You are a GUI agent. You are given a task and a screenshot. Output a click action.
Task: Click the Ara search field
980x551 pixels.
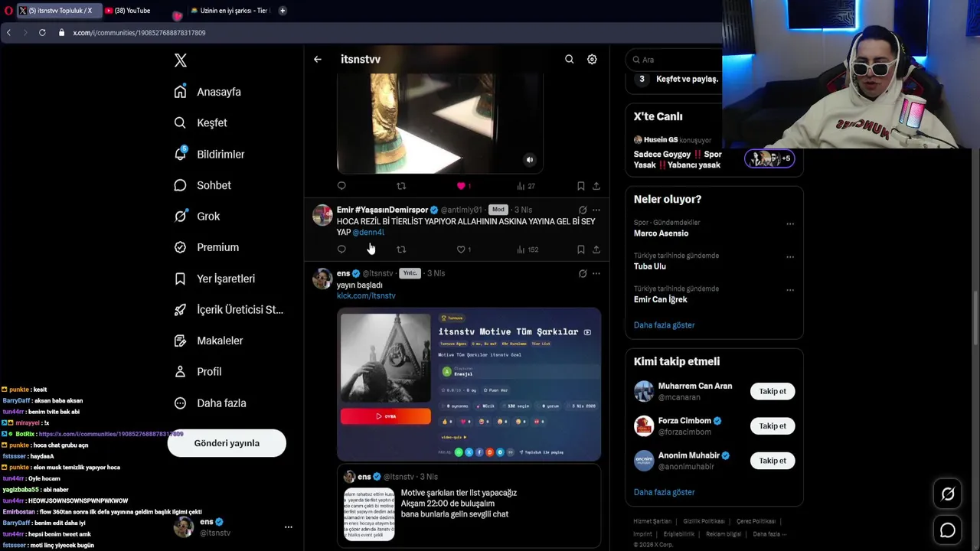[x=674, y=60]
